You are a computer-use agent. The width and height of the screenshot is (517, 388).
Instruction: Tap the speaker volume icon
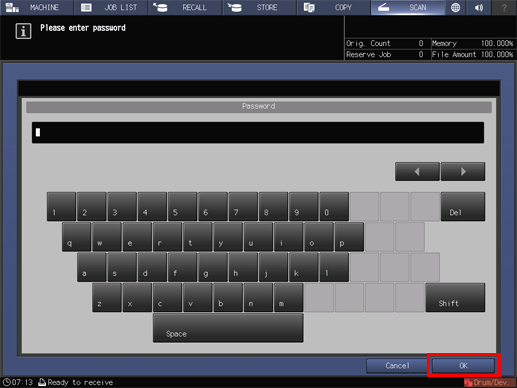pos(479,7)
